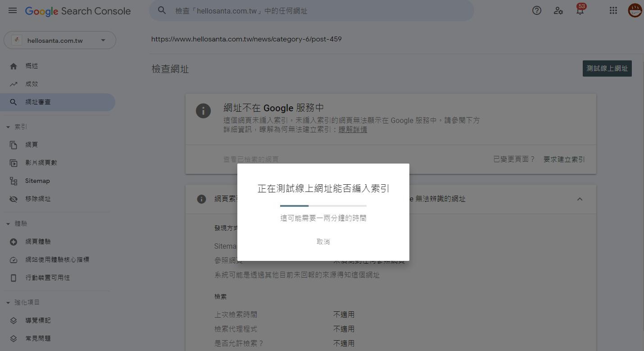
Task: Click 上次檢索時間 row label
Action: click(x=236, y=315)
